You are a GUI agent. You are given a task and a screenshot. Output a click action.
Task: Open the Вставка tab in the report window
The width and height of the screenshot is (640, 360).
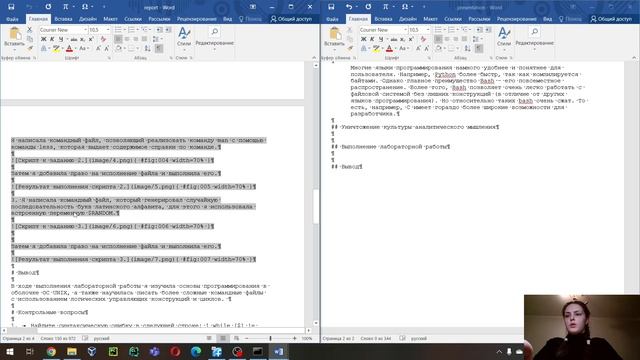(63, 19)
